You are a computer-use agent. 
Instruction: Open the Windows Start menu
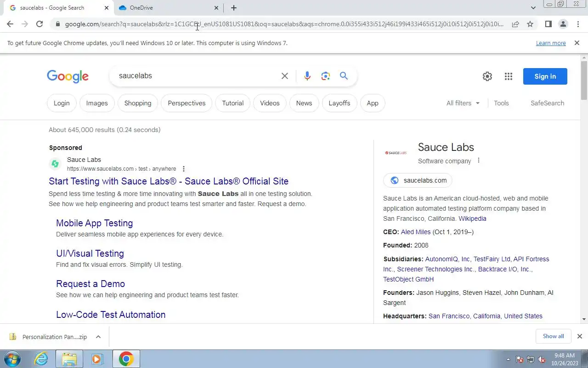click(x=12, y=359)
